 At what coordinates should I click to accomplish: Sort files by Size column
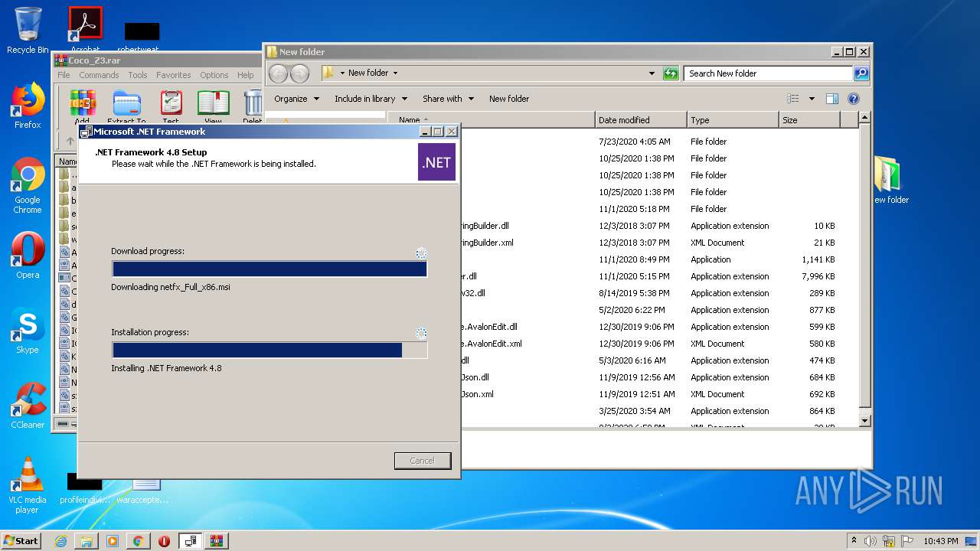pos(809,120)
